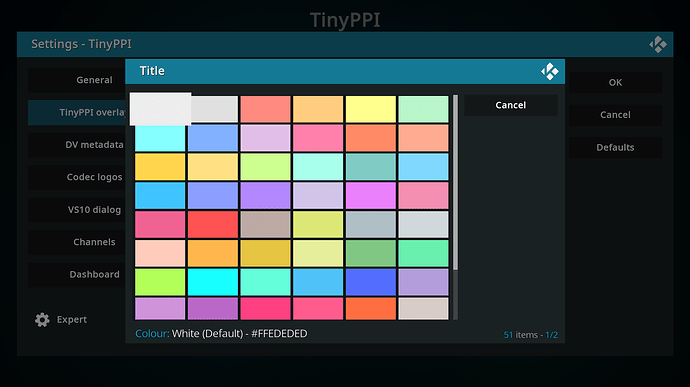This screenshot has width=690, height=387.
Task: Choose the violet purple swatch
Action: pyautogui.click(x=265, y=195)
